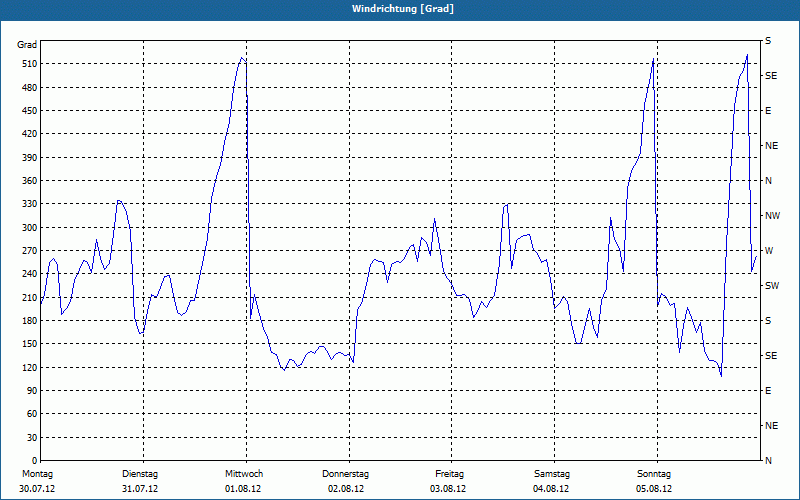Click the 420 y-axis value

[30, 134]
